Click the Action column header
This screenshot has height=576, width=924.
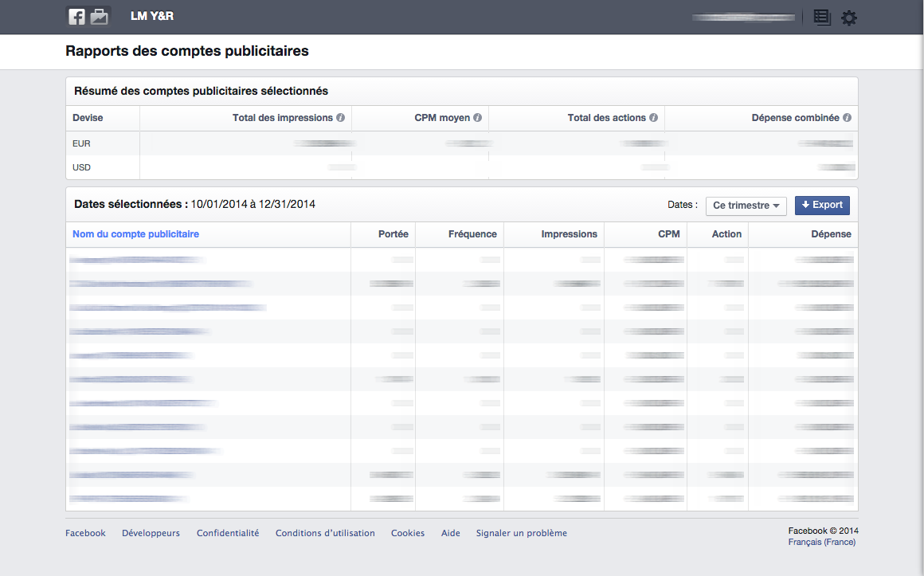[x=726, y=234]
